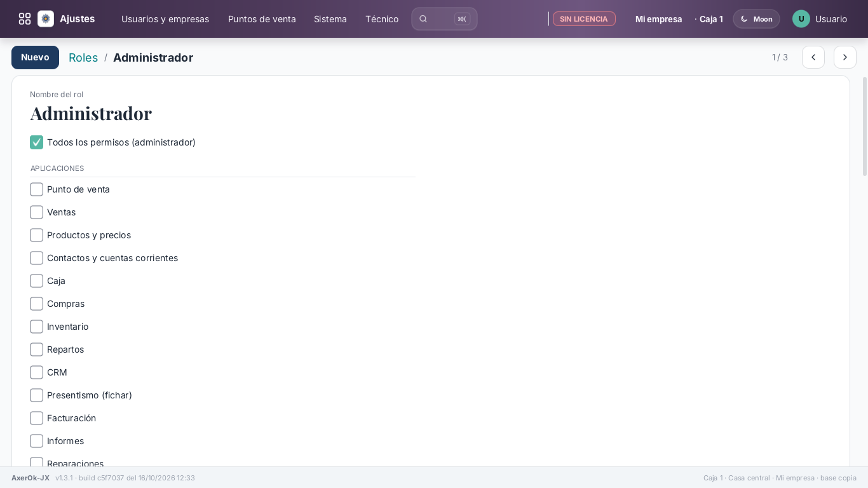
Task: Click the search magnifier icon
Action: click(423, 19)
